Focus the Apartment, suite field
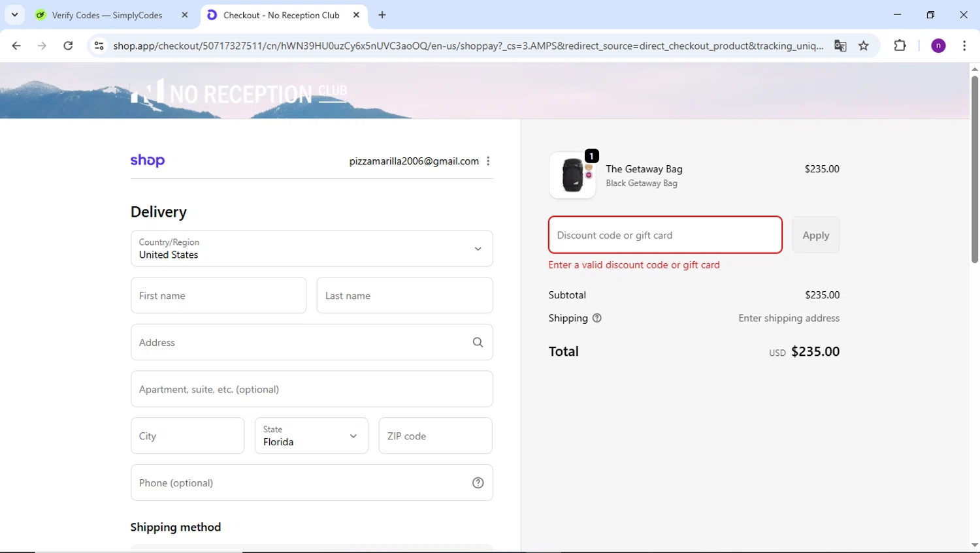The height and width of the screenshot is (553, 980). click(312, 389)
